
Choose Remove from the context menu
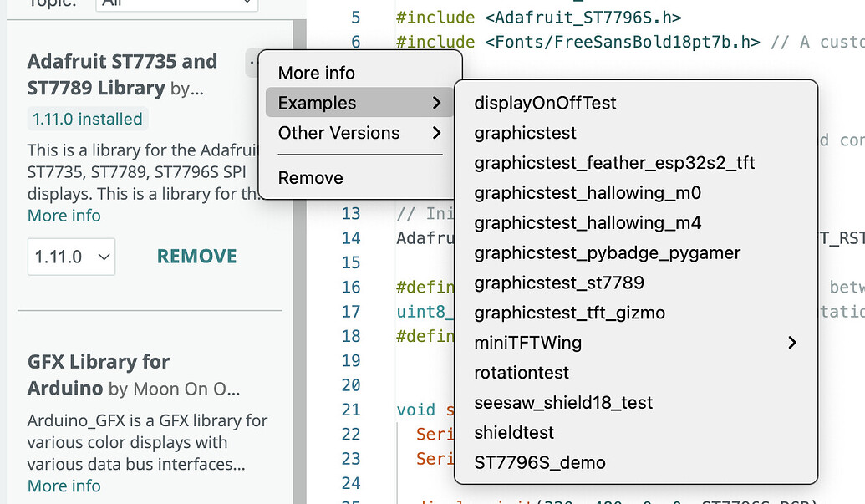coord(310,178)
